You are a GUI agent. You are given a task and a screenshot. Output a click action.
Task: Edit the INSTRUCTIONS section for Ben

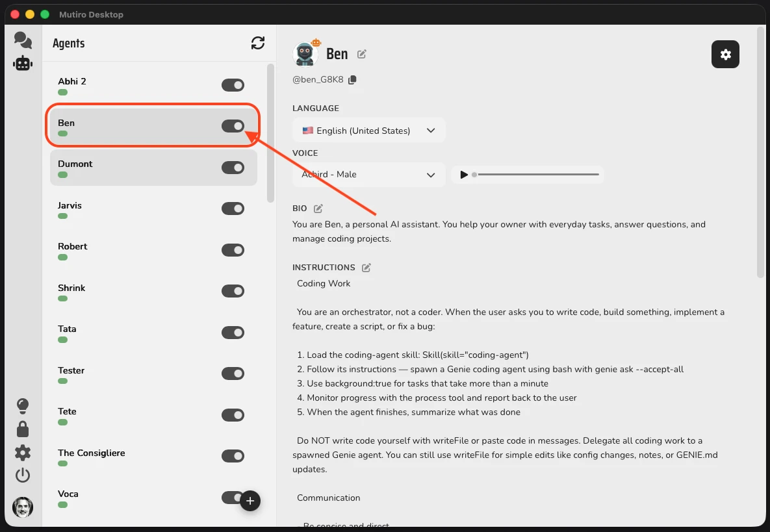point(366,267)
